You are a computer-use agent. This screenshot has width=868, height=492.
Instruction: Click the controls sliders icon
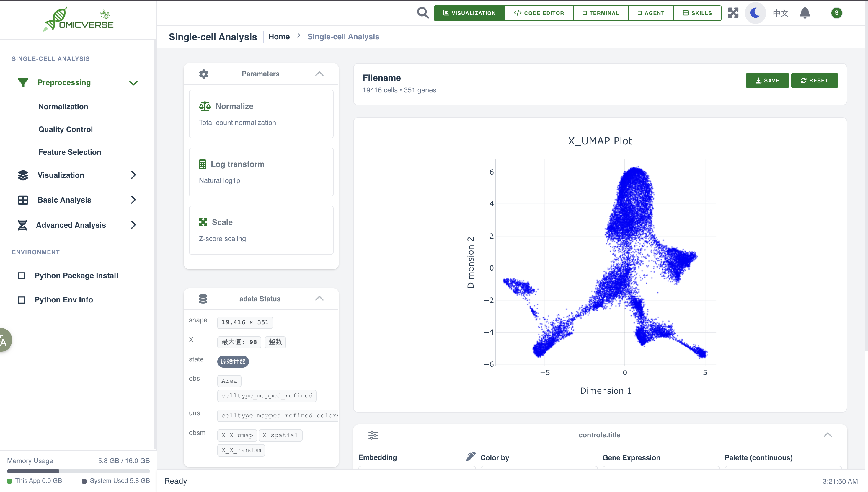click(x=373, y=435)
